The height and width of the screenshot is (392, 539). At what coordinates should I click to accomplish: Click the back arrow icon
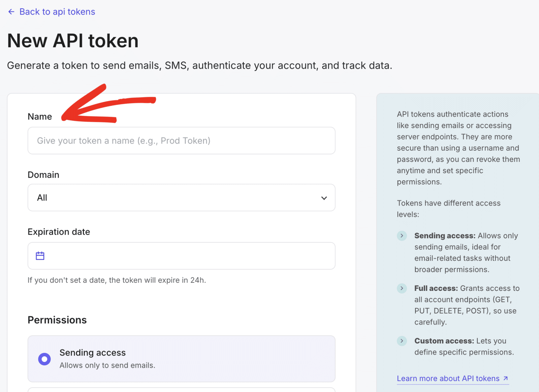[11, 12]
